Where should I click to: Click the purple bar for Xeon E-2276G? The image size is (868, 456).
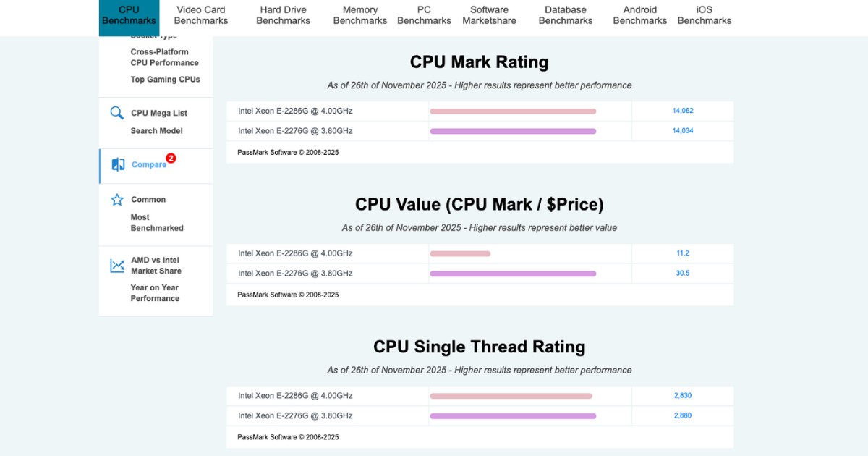pos(513,131)
